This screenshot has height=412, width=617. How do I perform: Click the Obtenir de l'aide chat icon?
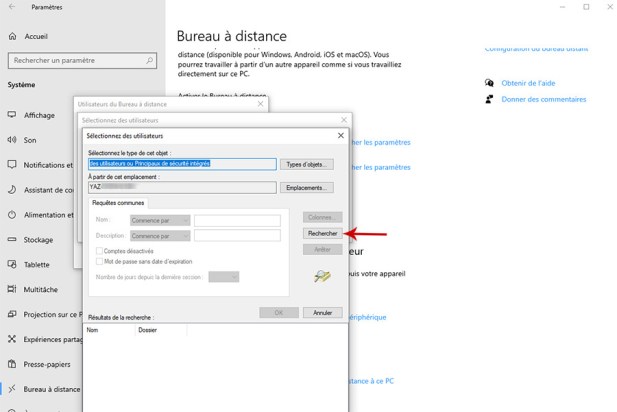click(489, 83)
